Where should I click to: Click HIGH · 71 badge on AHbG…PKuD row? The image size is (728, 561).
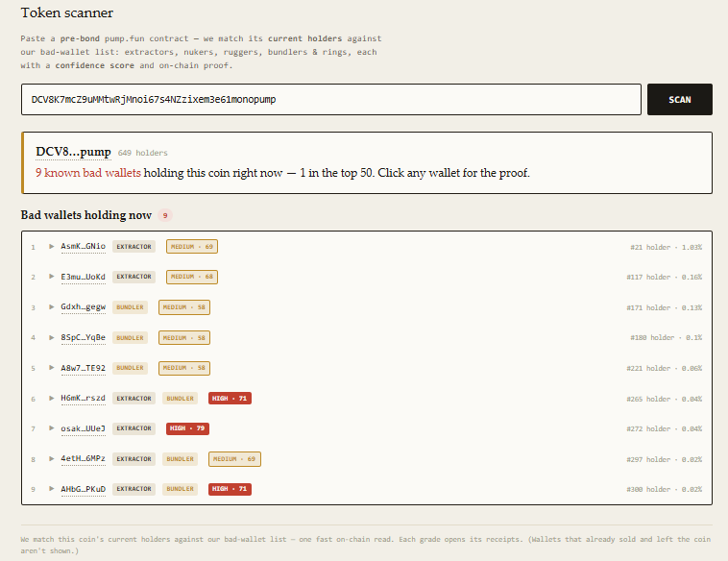pyautogui.click(x=230, y=489)
